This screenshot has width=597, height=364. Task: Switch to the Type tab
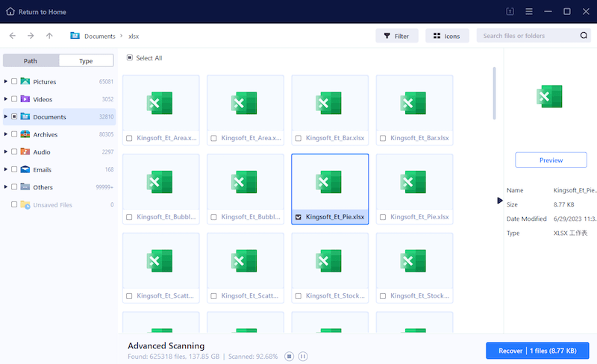[86, 60]
